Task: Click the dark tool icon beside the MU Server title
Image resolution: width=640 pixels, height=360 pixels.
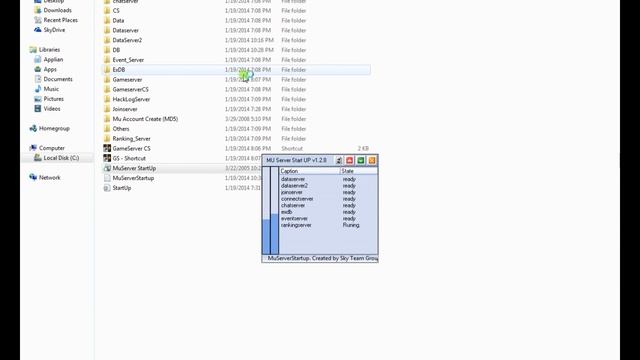Action: click(339, 160)
